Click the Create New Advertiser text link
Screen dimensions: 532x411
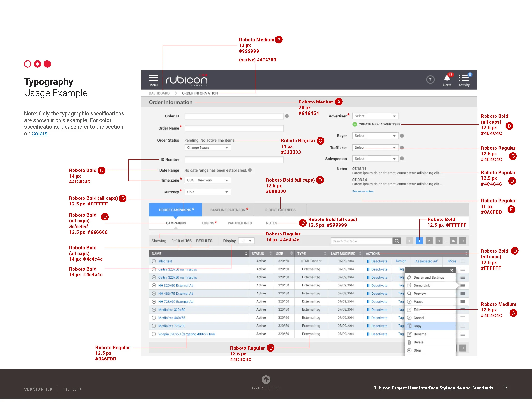click(x=379, y=125)
